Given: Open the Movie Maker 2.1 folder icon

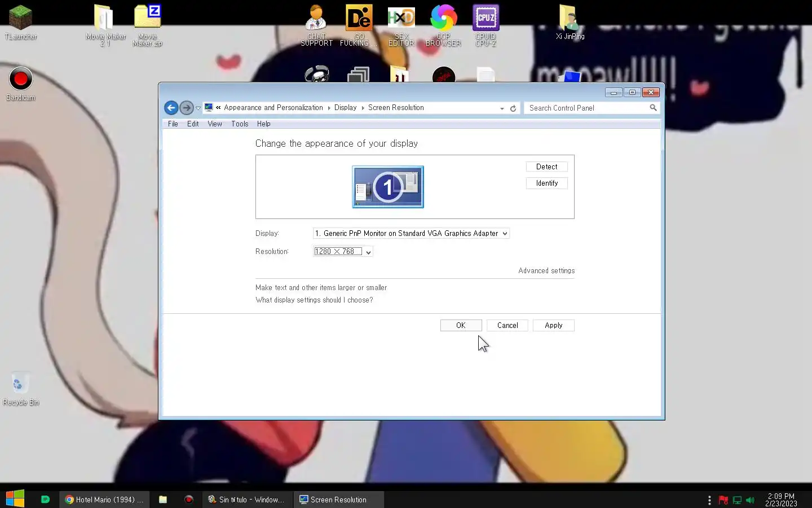Looking at the screenshot, I should coord(105,25).
